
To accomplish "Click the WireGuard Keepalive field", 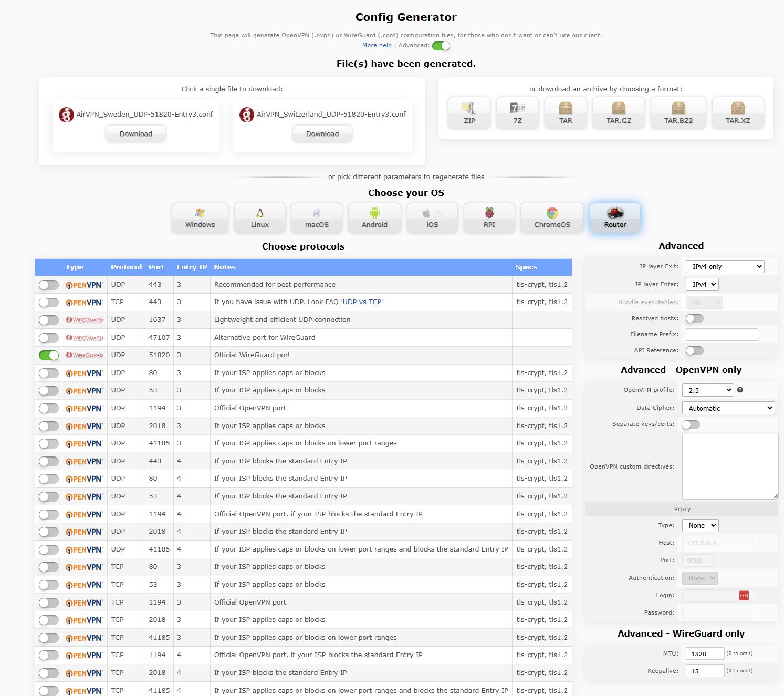I will 705,671.
